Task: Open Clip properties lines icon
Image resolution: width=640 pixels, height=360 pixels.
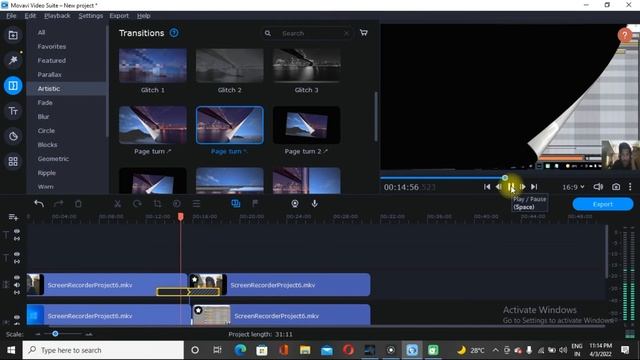Action: [196, 203]
